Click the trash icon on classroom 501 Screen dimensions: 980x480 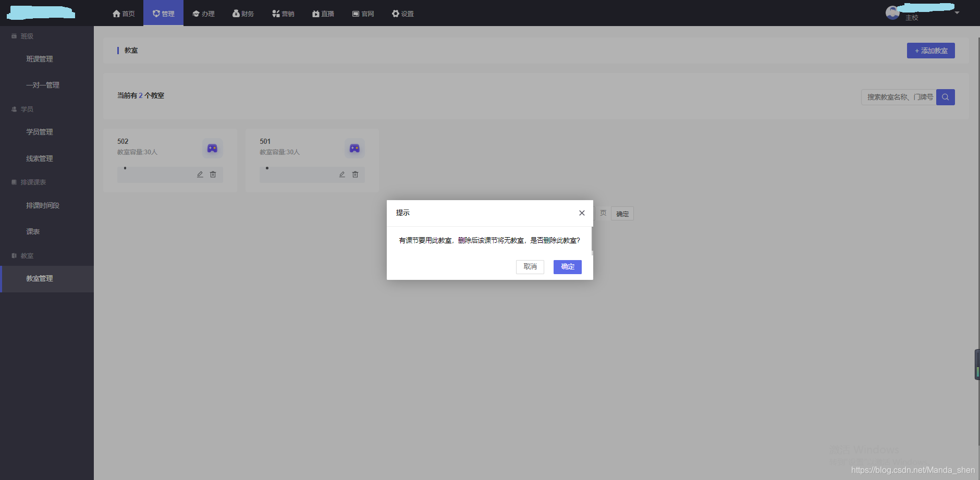[x=355, y=174]
